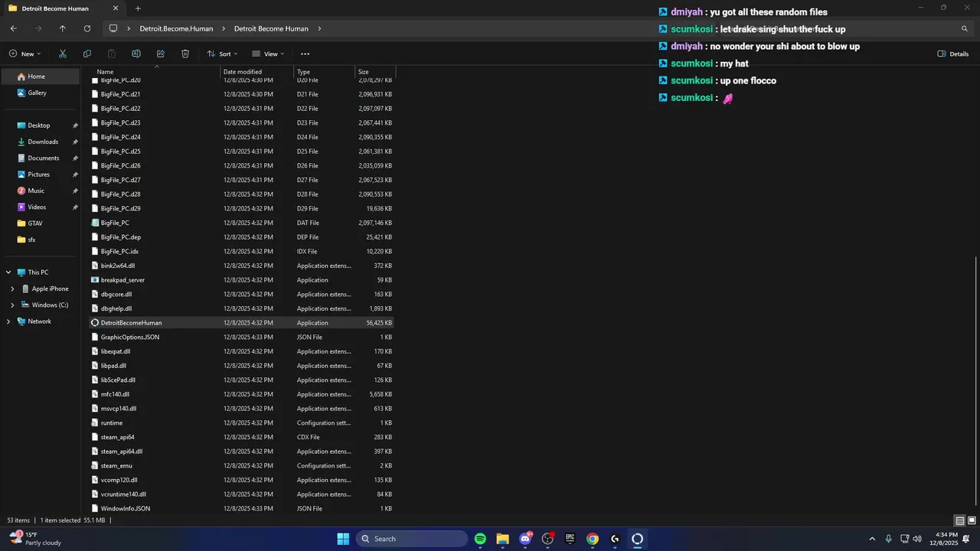
Task: Click the search icon in Explorer
Action: 965,28
